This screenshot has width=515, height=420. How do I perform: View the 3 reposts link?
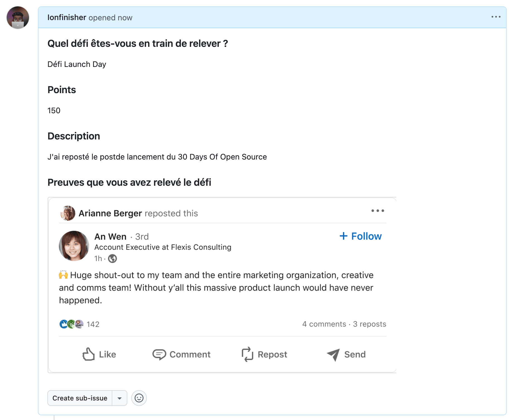370,324
